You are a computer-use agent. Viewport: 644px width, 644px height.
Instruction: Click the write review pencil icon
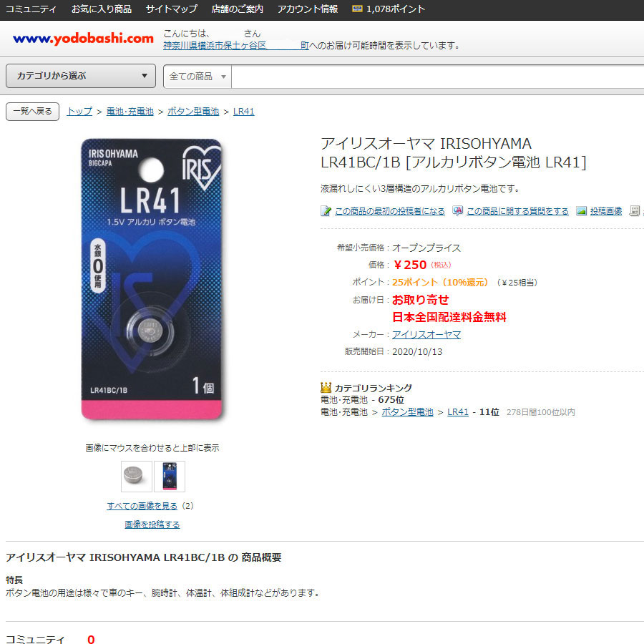coord(326,211)
